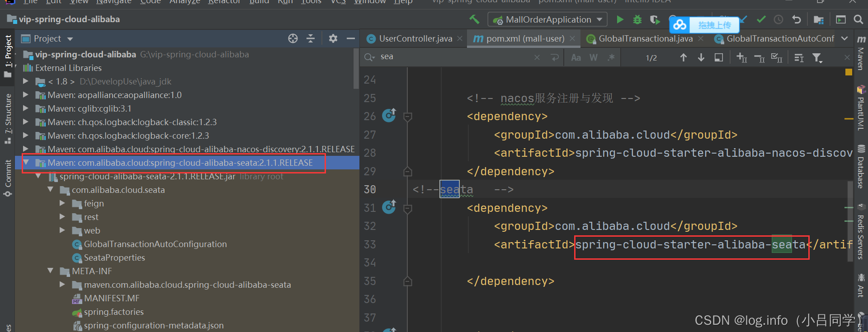Toggle the 1: Project side tab
The height and width of the screenshot is (332, 868).
coord(8,56)
